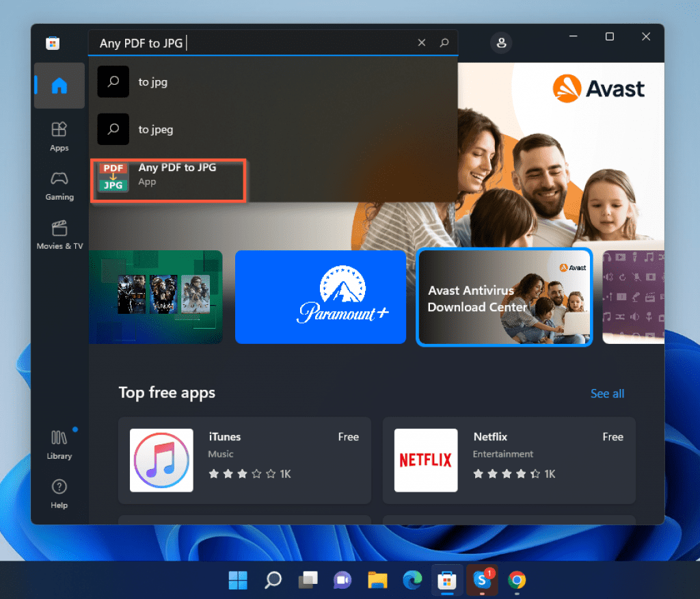Screen dimensions: 700x599
Task: Open the user account profile icon
Action: [501, 42]
